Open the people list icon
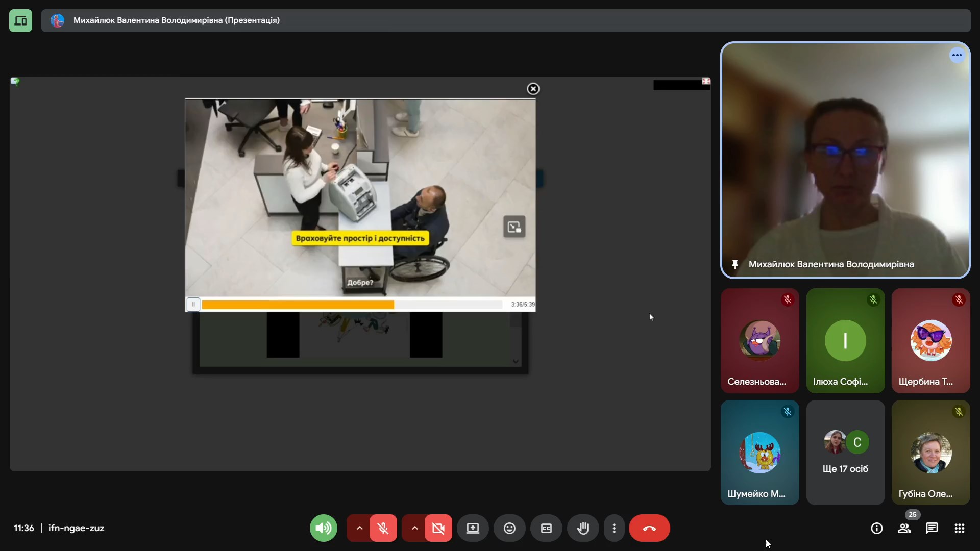 click(x=904, y=529)
